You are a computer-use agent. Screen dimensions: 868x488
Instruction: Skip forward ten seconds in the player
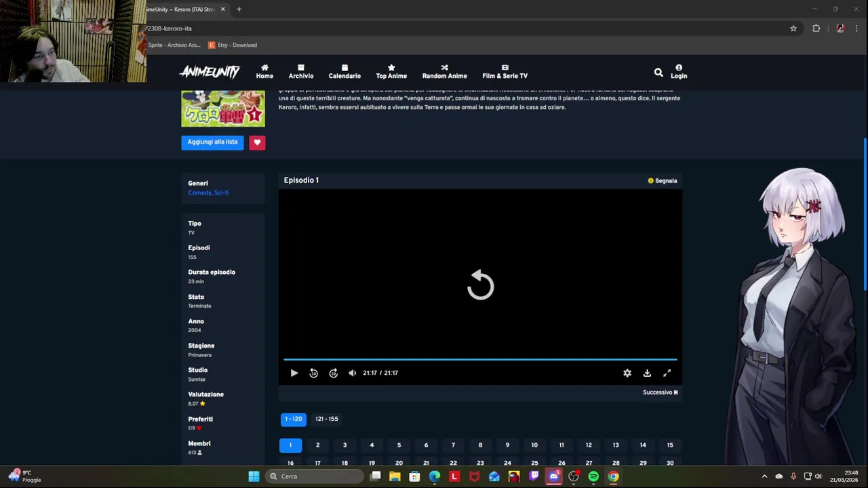click(x=333, y=373)
